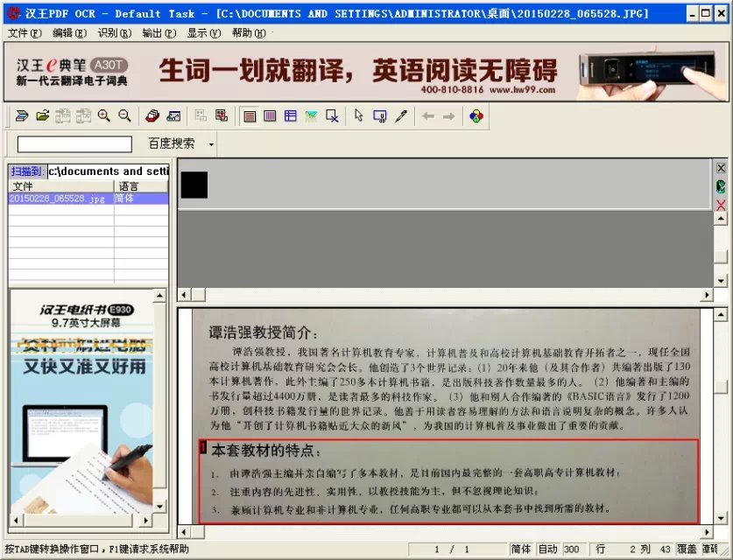Click inside the search text box
The image size is (733, 560).
(74, 144)
